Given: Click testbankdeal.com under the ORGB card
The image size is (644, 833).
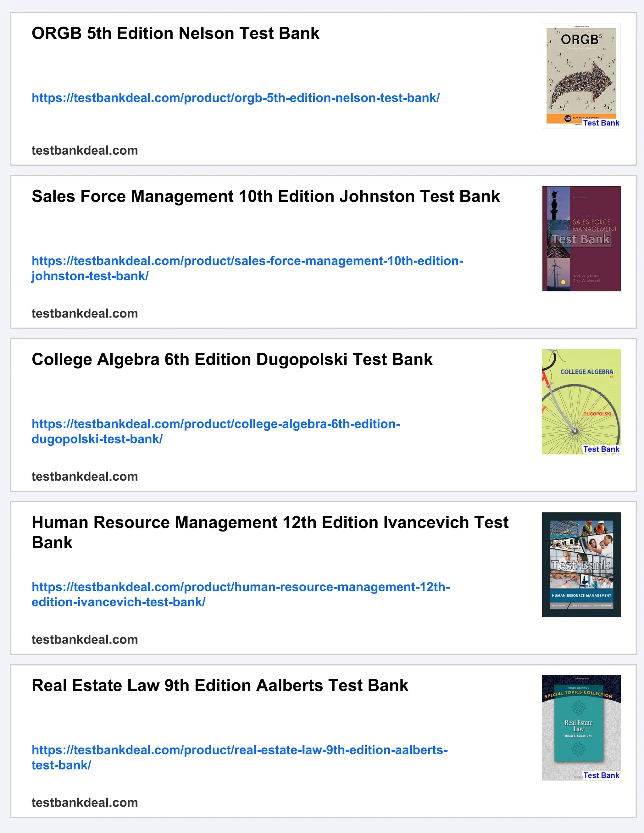Looking at the screenshot, I should pyautogui.click(x=85, y=151).
